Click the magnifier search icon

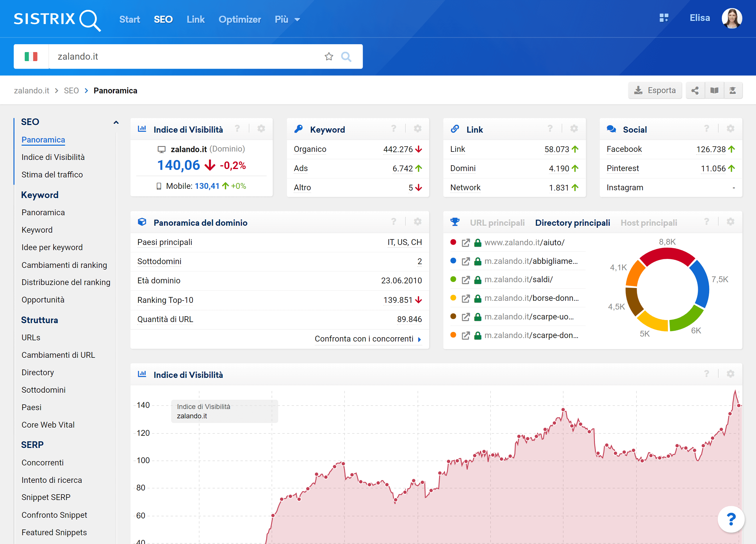[x=346, y=57]
